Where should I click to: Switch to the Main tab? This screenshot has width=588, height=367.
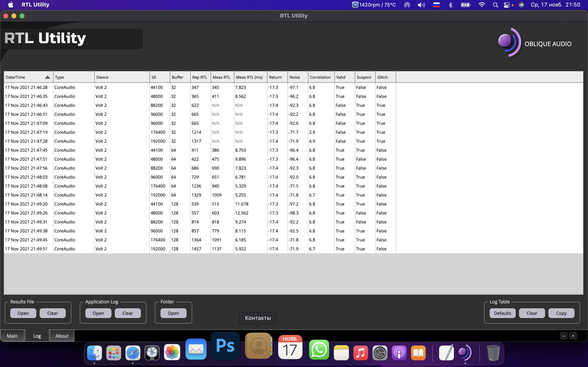12,336
